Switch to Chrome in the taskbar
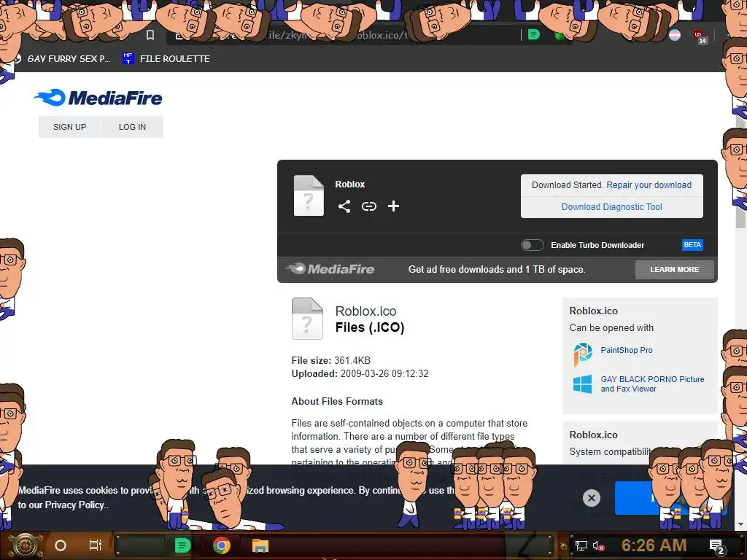This screenshot has width=747, height=560. (x=222, y=545)
